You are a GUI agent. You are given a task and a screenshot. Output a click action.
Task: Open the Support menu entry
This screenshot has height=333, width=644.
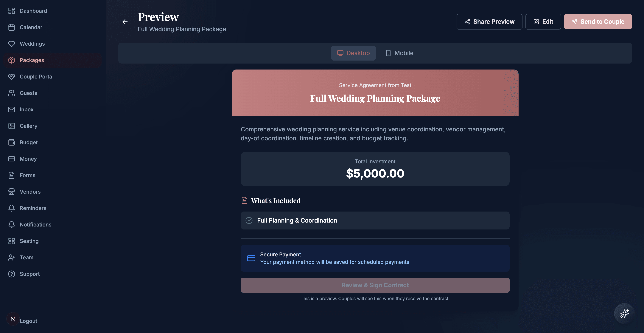tap(29, 274)
